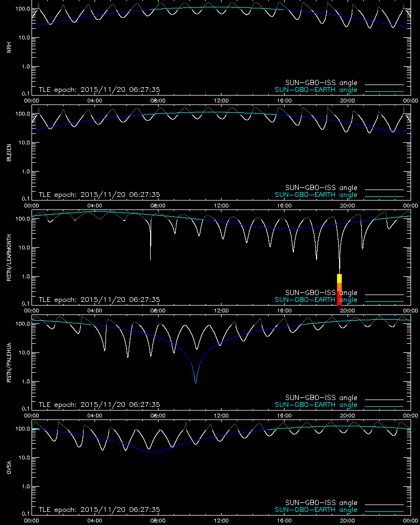Select the TLE epoch text in NRH panel
This screenshot has height=525, width=420.
(99, 90)
